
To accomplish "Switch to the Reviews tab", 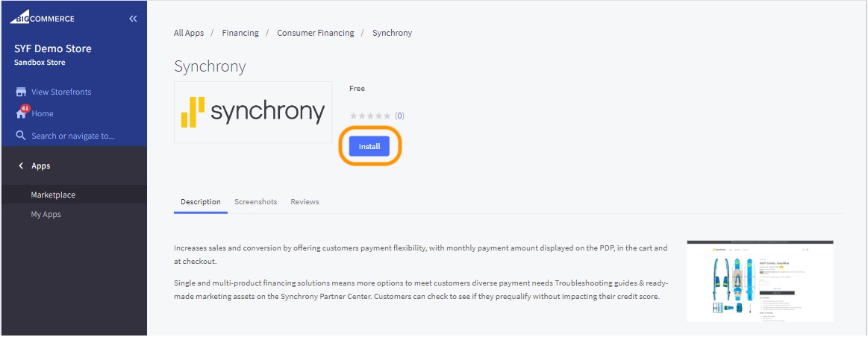I will click(x=305, y=202).
